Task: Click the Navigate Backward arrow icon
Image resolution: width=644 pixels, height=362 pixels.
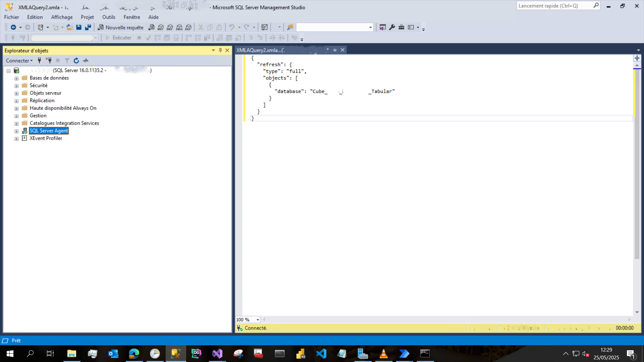Action: [x=13, y=27]
